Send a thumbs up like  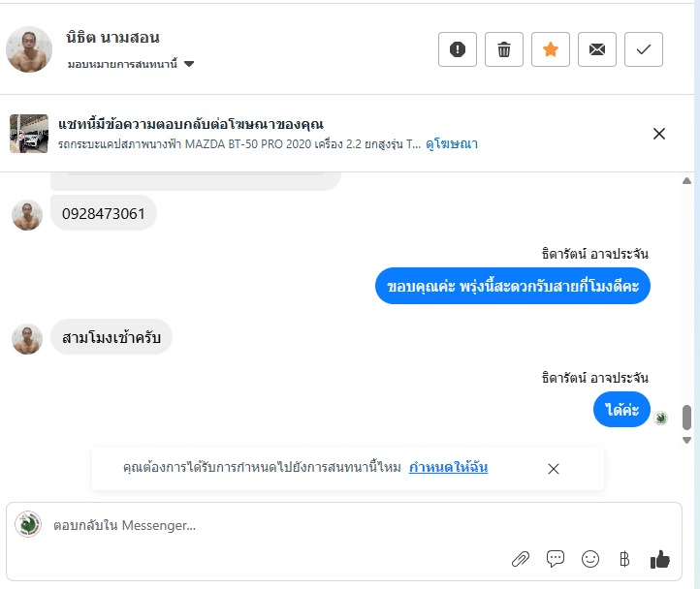coord(660,559)
